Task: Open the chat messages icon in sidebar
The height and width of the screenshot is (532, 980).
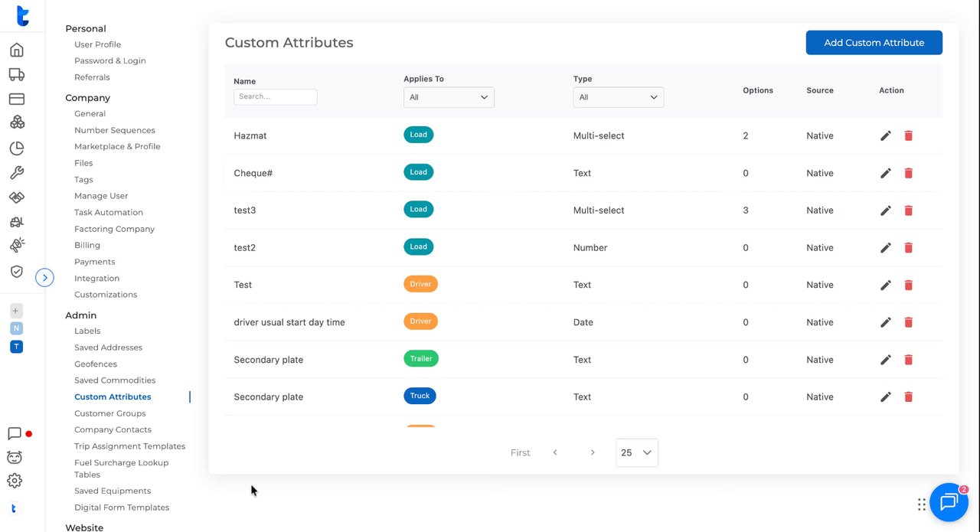Action: point(15,434)
